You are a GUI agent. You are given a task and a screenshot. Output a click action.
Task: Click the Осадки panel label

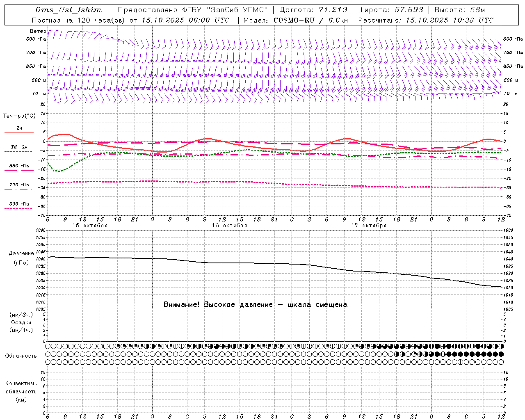pos(21,322)
